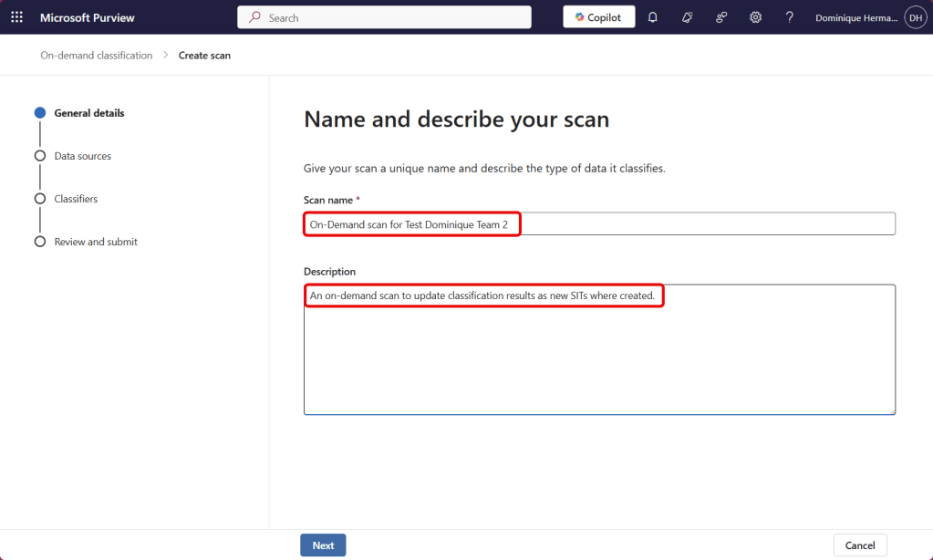Click the Next button
Image resolution: width=933 pixels, height=560 pixels.
323,544
